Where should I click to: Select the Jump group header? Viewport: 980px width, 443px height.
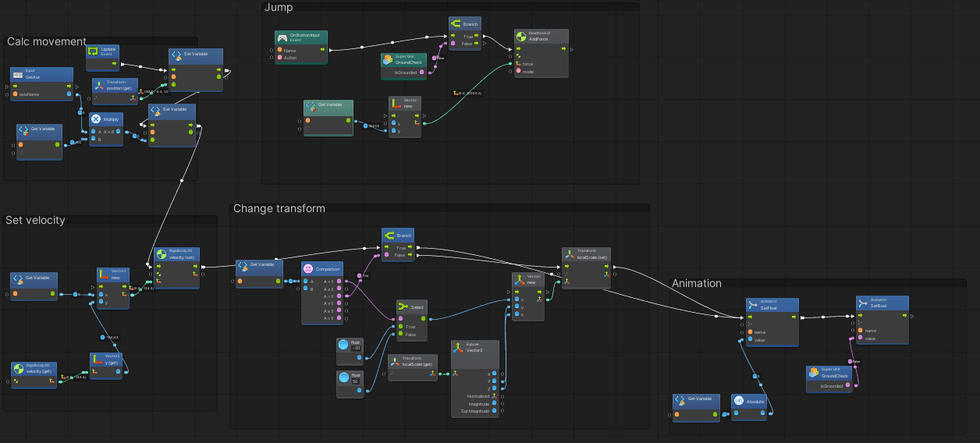(x=279, y=8)
